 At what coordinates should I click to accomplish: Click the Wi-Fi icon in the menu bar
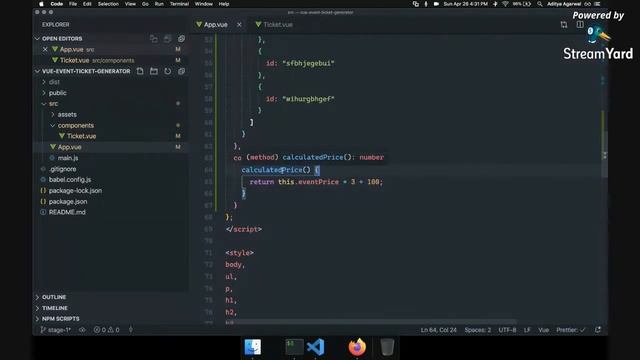505,4
